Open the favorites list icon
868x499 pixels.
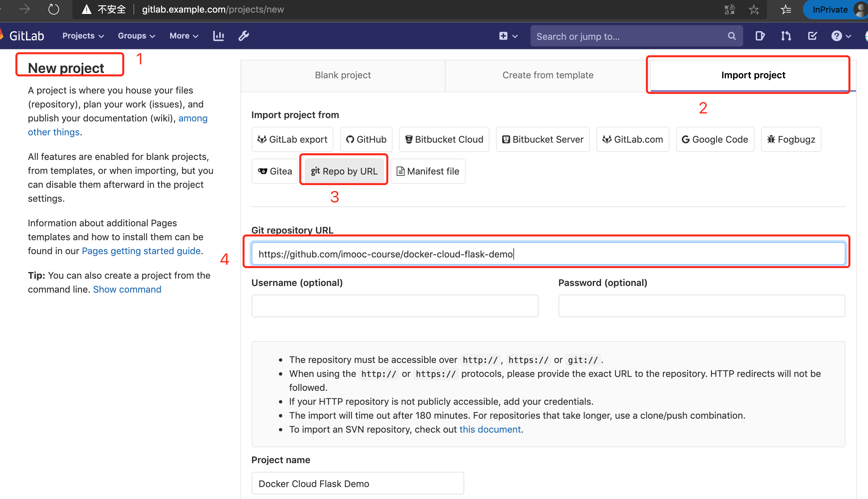tap(786, 10)
